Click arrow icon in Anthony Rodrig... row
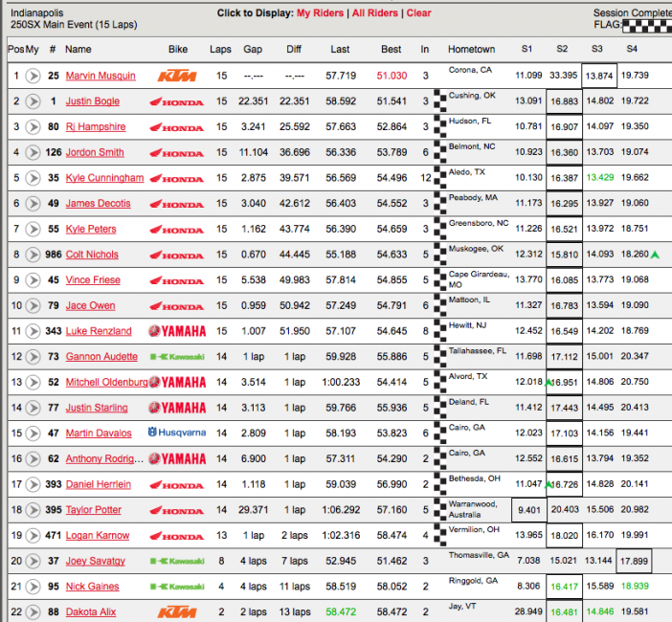 (x=33, y=458)
